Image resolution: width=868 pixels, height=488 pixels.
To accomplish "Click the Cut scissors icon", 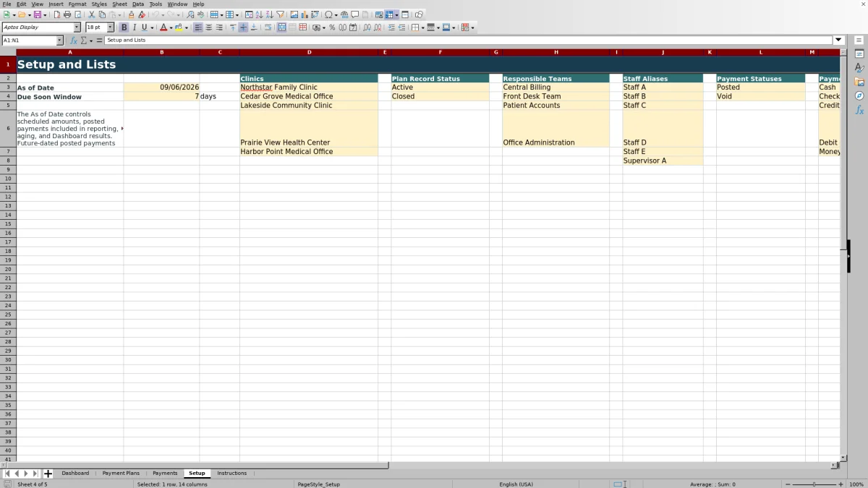I will click(92, 14).
